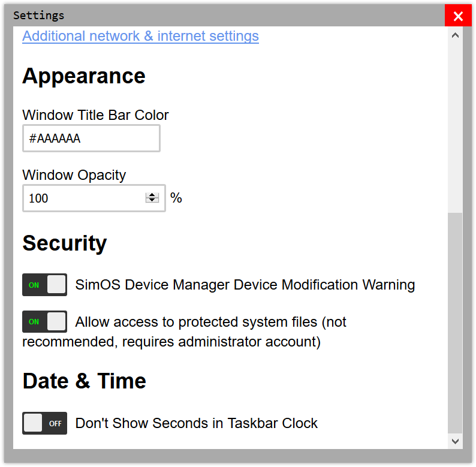The height and width of the screenshot is (467, 476).
Task: Click the scrollbar down arrow
Action: [455, 441]
